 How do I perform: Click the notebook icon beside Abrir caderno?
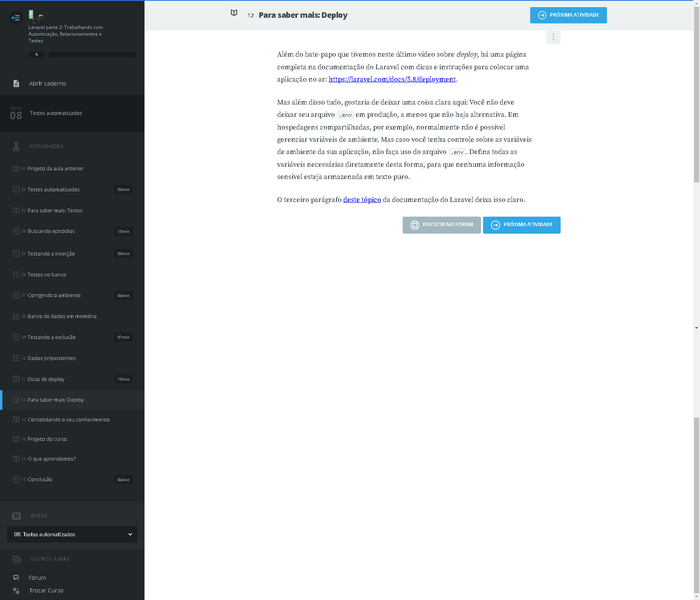[x=16, y=84]
